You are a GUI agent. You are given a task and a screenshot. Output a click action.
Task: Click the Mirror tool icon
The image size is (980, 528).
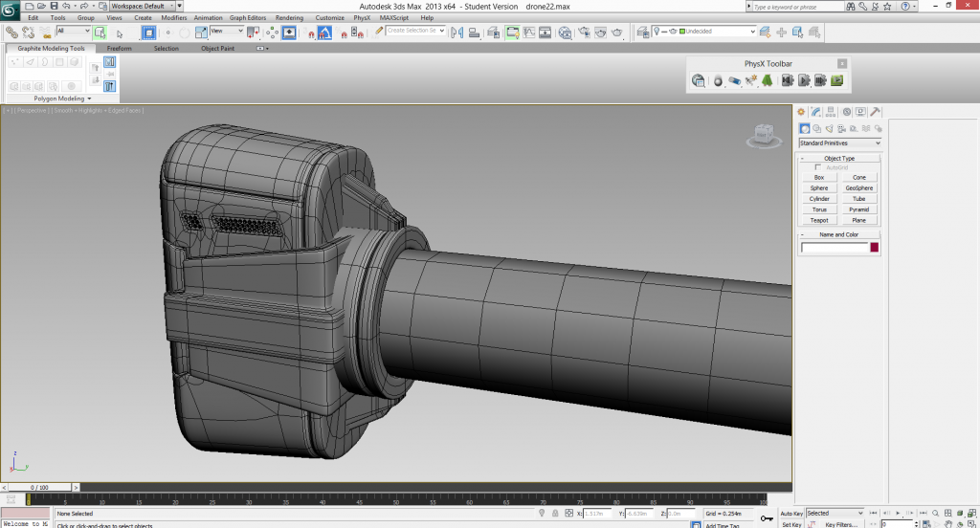(457, 32)
